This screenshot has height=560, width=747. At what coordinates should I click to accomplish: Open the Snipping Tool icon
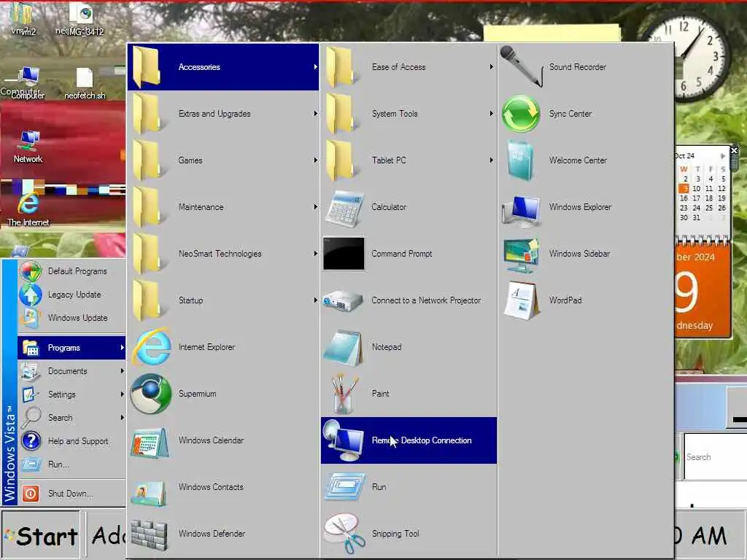pos(344,533)
